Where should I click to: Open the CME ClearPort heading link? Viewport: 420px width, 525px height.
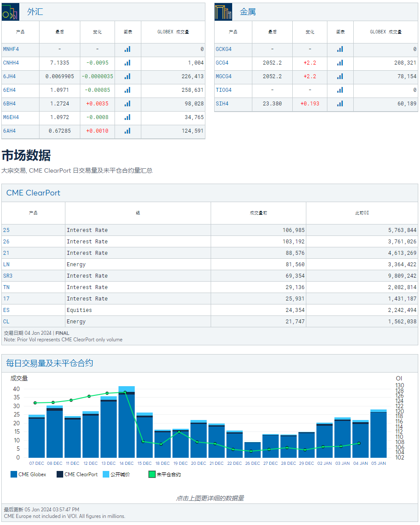pos(33,193)
